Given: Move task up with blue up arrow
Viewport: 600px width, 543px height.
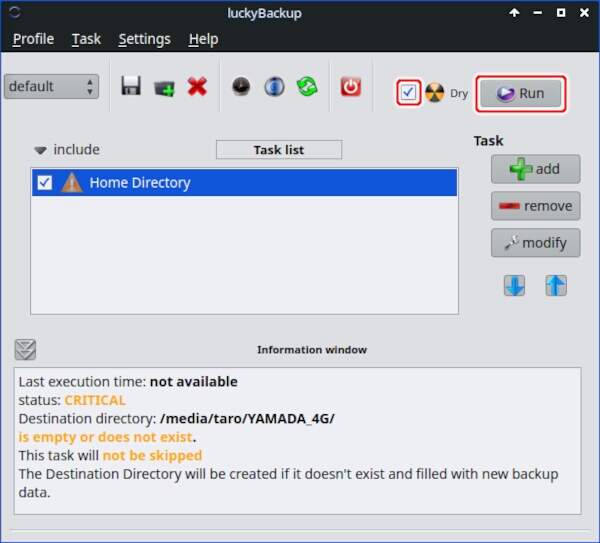Looking at the screenshot, I should 556,285.
